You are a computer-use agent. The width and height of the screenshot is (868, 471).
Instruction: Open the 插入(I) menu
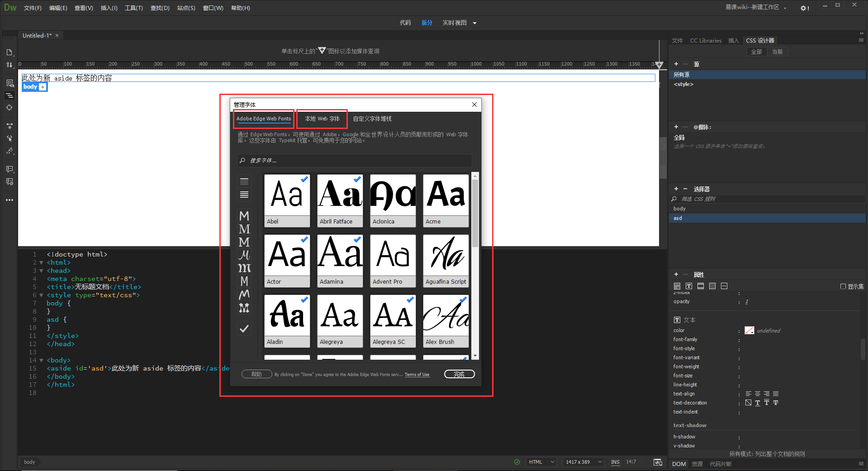109,8
